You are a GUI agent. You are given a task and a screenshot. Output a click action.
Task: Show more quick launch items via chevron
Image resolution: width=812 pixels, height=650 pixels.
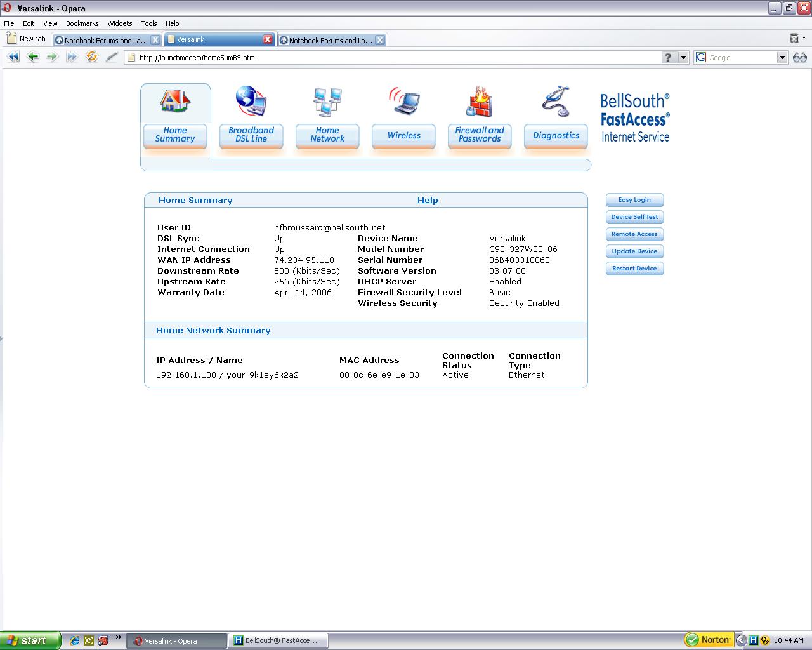[118, 638]
